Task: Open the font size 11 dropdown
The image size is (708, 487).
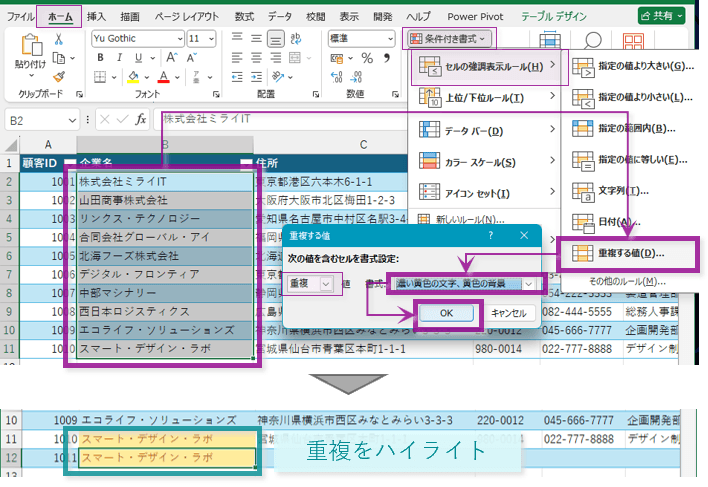Action: (211, 39)
